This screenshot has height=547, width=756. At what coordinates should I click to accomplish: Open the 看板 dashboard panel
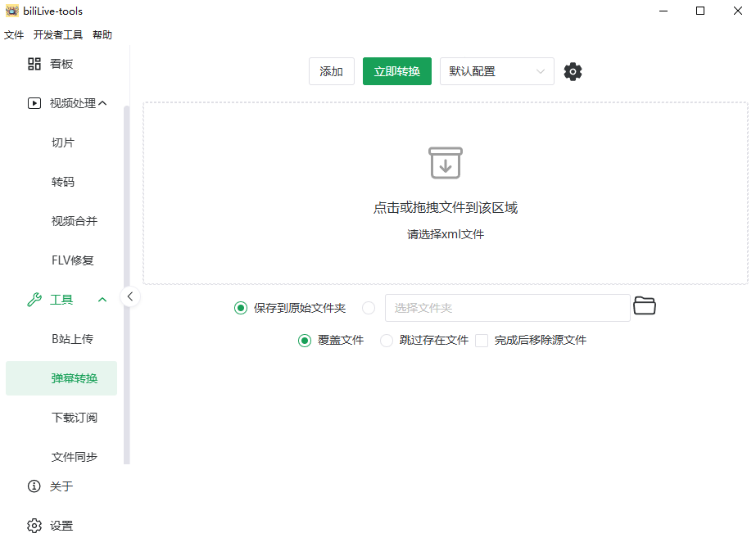pyautogui.click(x=61, y=63)
